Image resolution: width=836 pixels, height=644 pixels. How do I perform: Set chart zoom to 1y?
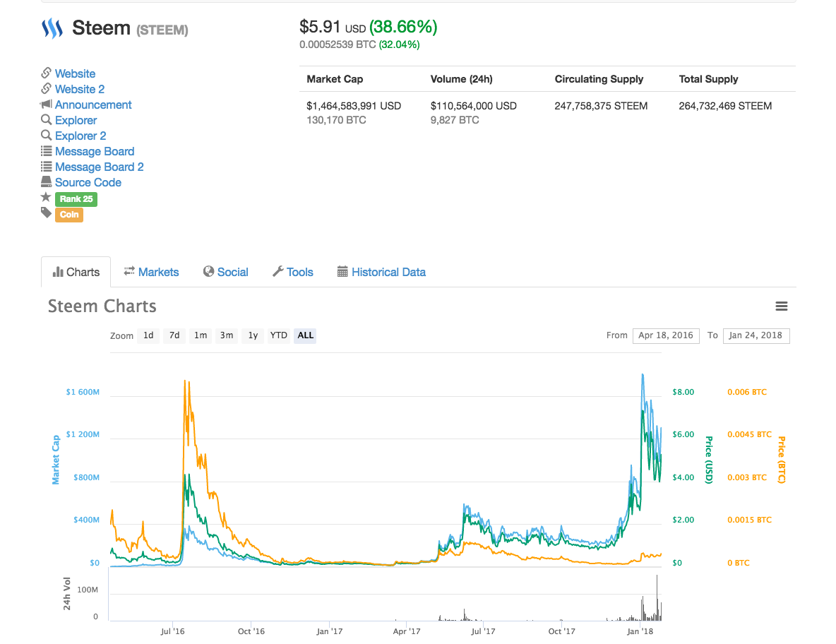[253, 335]
